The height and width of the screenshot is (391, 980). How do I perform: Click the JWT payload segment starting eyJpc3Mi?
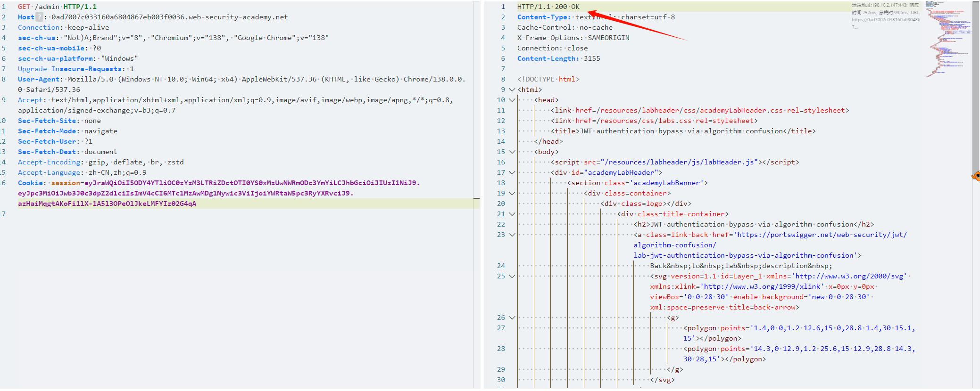pos(186,193)
